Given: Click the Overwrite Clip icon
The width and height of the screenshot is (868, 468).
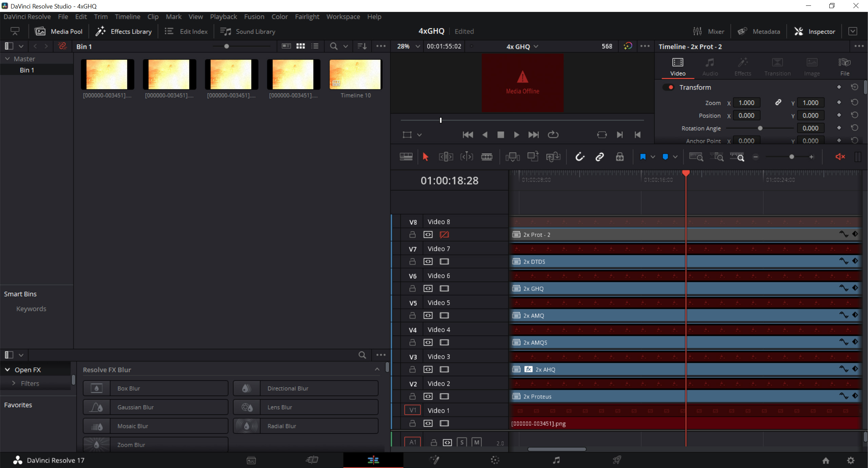Looking at the screenshot, I should point(533,157).
